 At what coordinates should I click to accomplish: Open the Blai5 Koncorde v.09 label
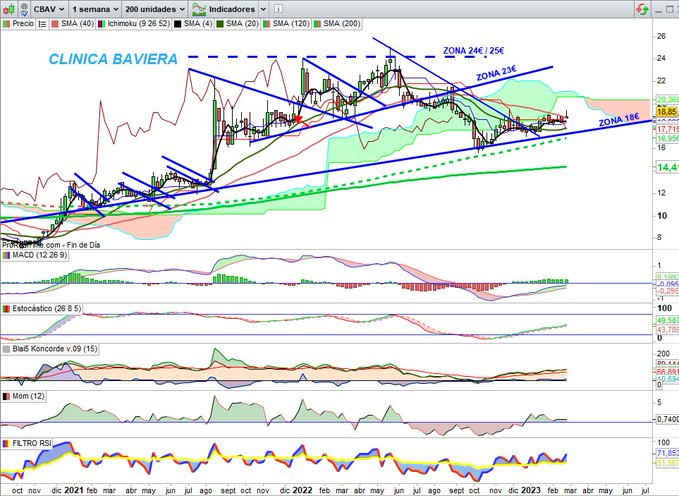point(50,349)
